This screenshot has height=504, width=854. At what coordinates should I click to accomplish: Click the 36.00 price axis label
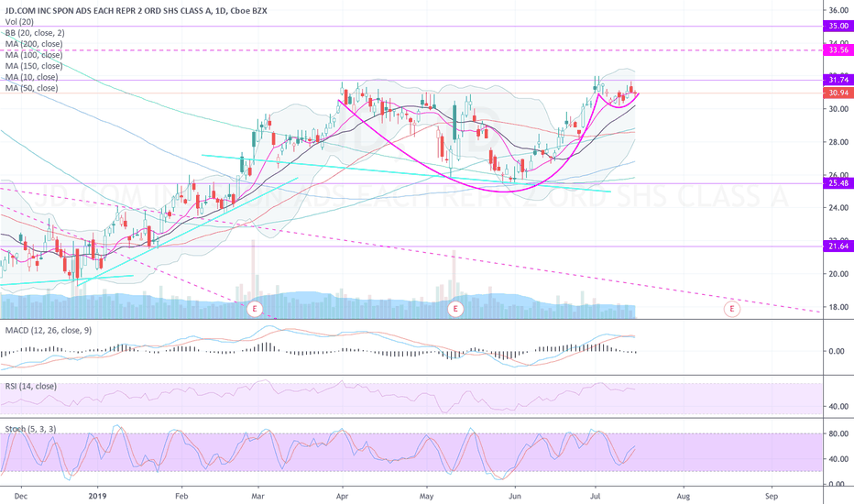[838, 10]
